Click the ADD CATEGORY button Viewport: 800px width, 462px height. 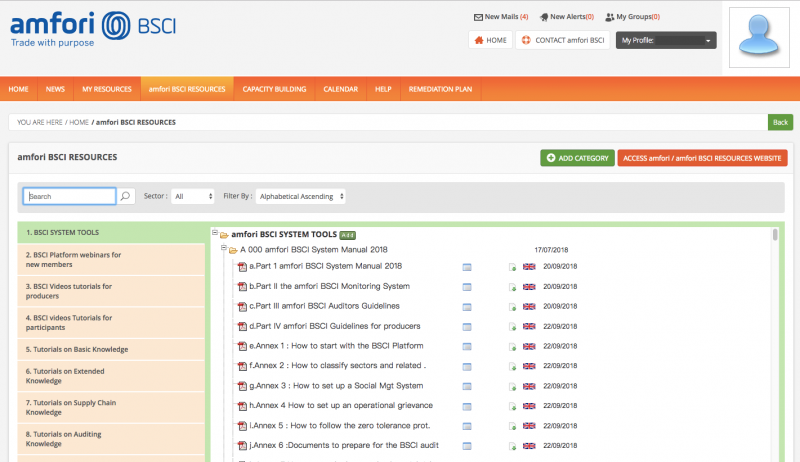tap(577, 158)
